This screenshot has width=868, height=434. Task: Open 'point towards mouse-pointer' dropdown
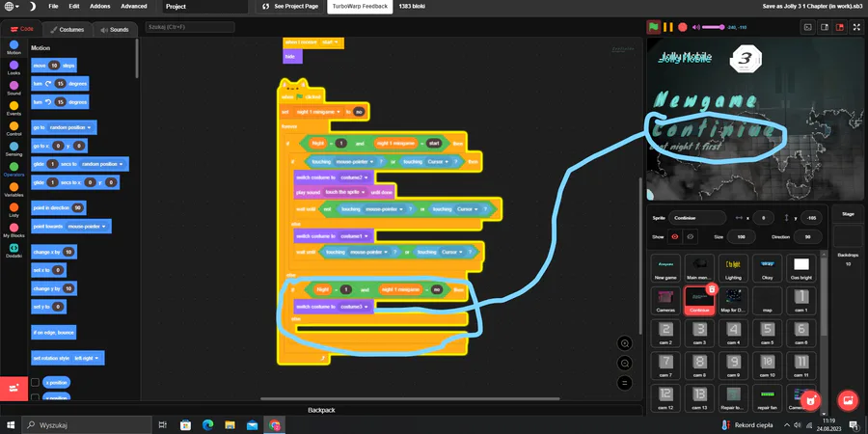pyautogui.click(x=88, y=227)
